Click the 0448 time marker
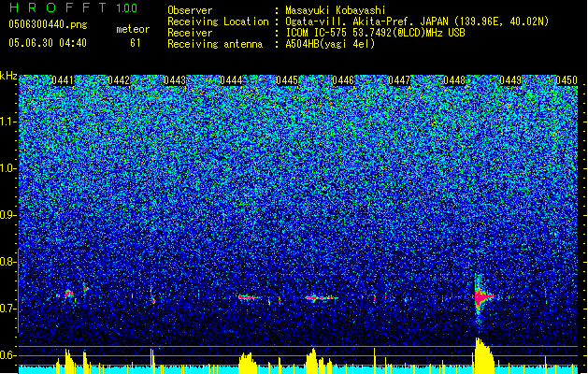588x374 pixels. point(454,80)
